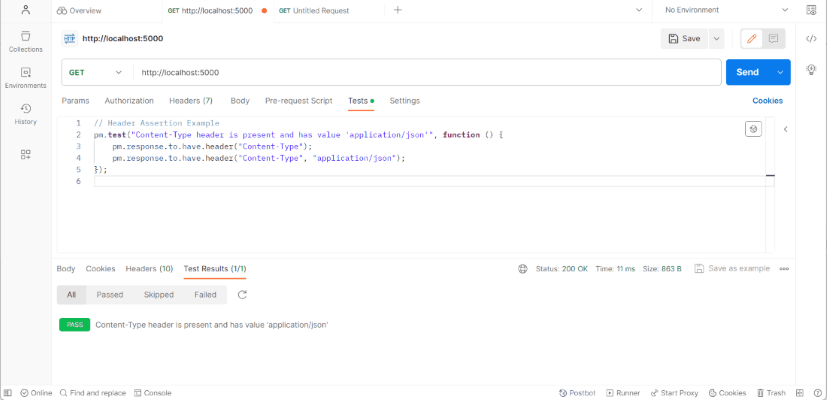
Task: Click the Save button
Action: (x=685, y=39)
